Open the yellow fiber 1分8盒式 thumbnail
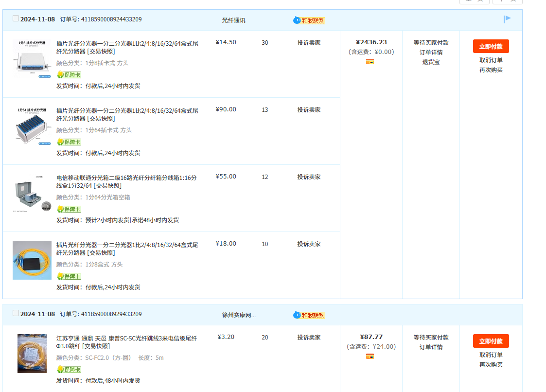 pyautogui.click(x=32, y=260)
